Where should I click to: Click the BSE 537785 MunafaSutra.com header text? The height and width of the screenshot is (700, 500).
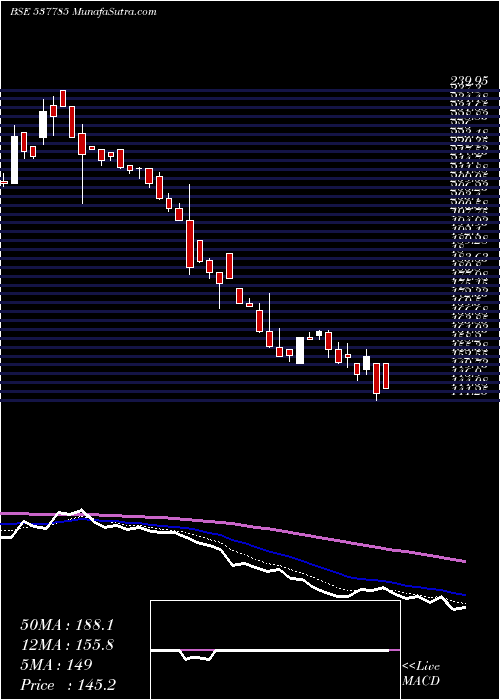pyautogui.click(x=83, y=12)
